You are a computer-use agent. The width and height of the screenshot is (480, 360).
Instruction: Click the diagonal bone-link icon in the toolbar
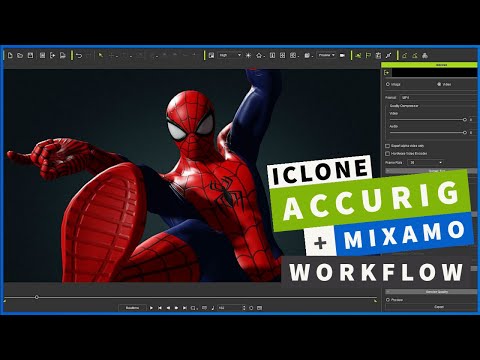[x=388, y=55]
